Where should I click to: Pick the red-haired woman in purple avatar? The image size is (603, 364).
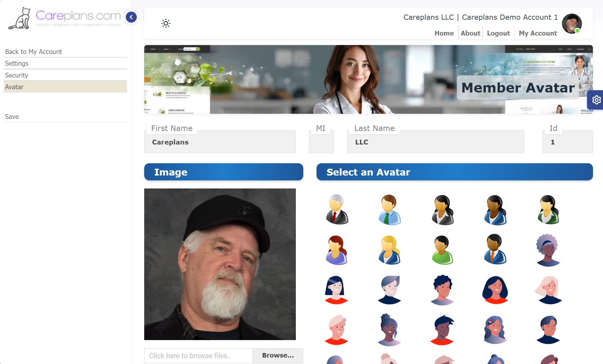coord(336,250)
